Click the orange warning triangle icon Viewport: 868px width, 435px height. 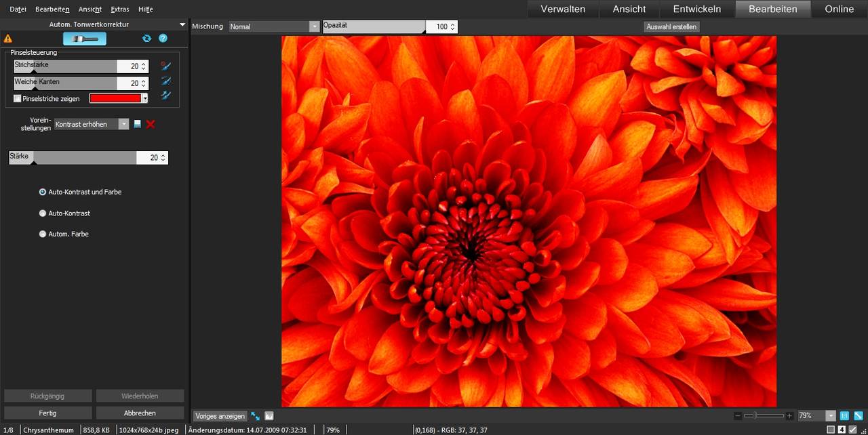click(8, 39)
